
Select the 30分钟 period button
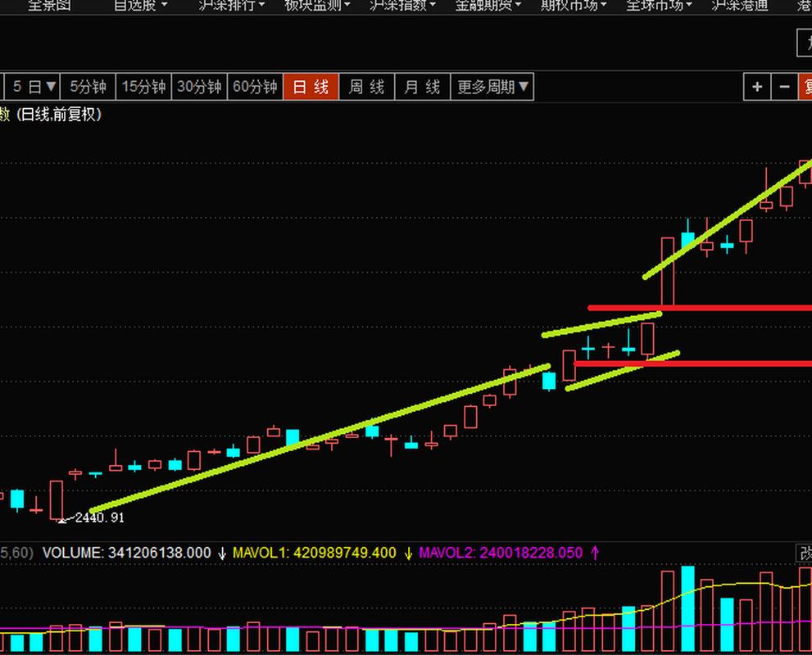click(x=199, y=87)
